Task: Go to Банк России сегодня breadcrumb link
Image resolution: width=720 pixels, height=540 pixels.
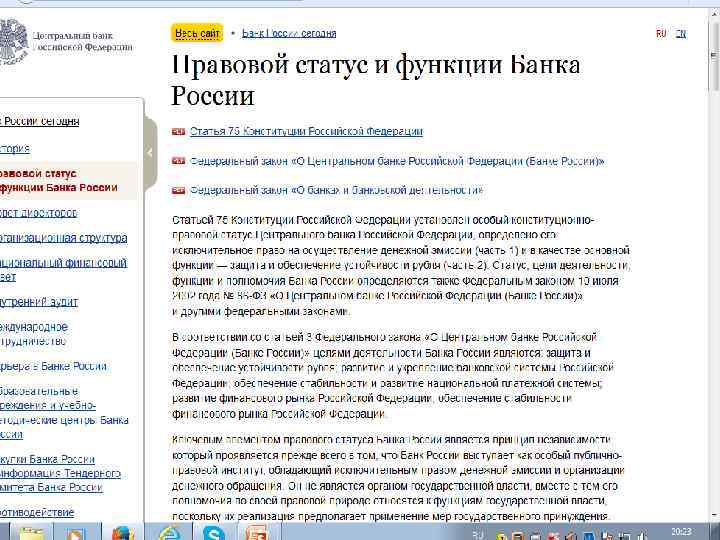Action: [289, 33]
